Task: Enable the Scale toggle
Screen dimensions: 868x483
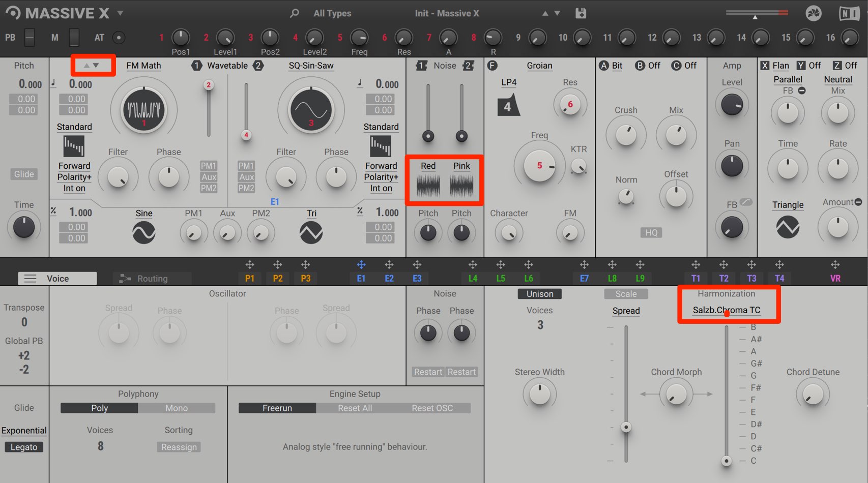Action: [626, 294]
